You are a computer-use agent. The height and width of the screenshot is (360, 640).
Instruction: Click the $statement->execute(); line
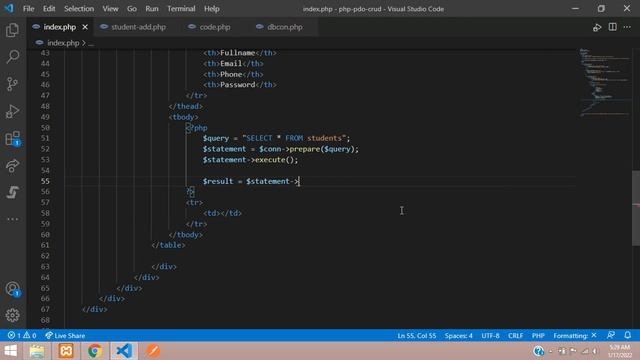click(x=250, y=160)
